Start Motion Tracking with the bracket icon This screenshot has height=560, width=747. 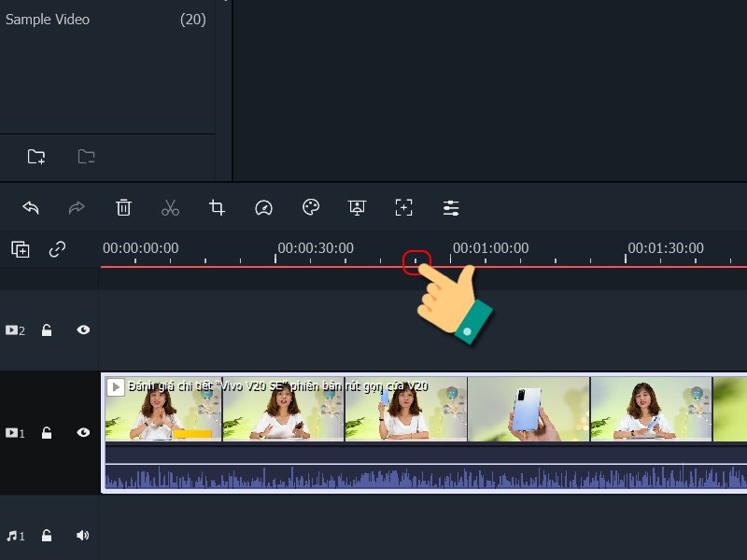[x=404, y=207]
